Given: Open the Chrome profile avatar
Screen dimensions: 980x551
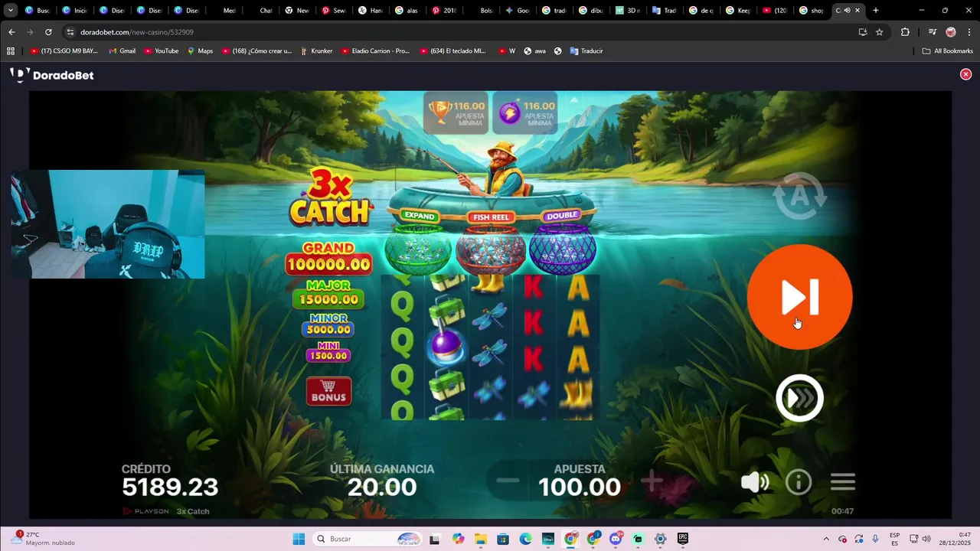Looking at the screenshot, I should coord(951,32).
